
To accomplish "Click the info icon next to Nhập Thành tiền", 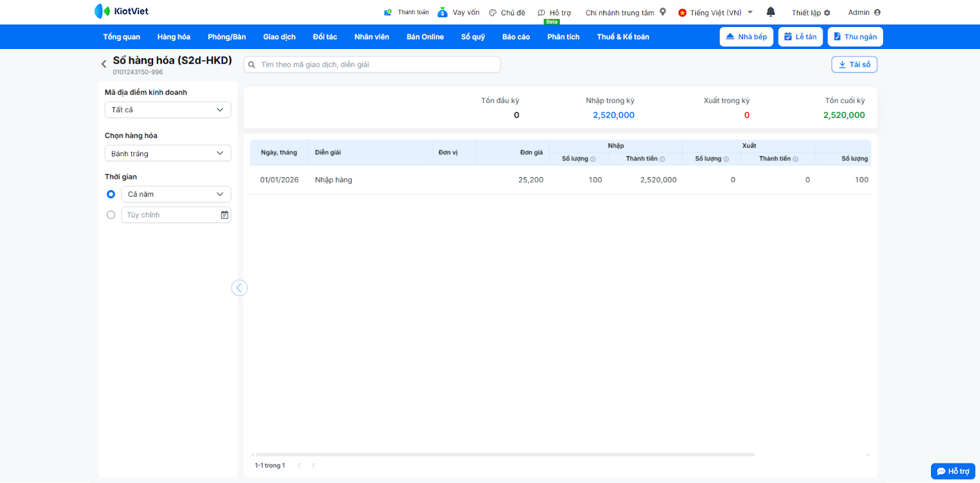I will (662, 159).
